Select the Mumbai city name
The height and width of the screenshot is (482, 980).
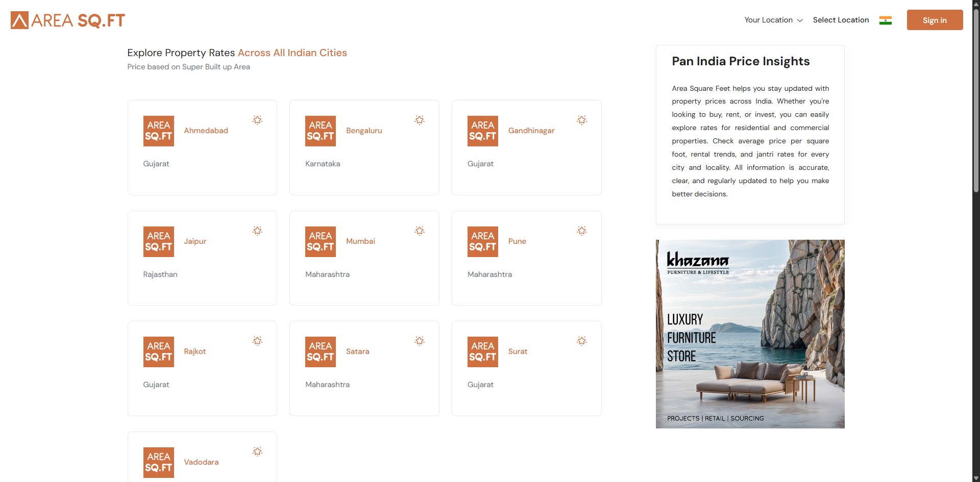tap(360, 241)
